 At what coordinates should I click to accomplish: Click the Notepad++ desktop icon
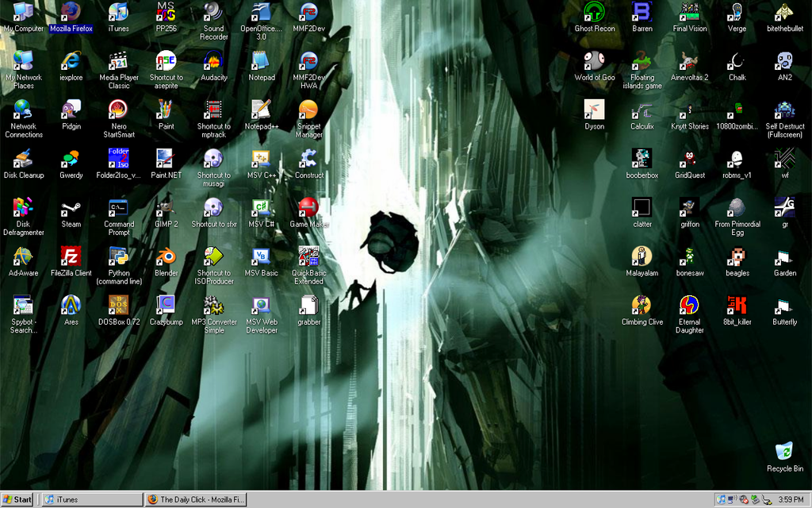(x=261, y=110)
